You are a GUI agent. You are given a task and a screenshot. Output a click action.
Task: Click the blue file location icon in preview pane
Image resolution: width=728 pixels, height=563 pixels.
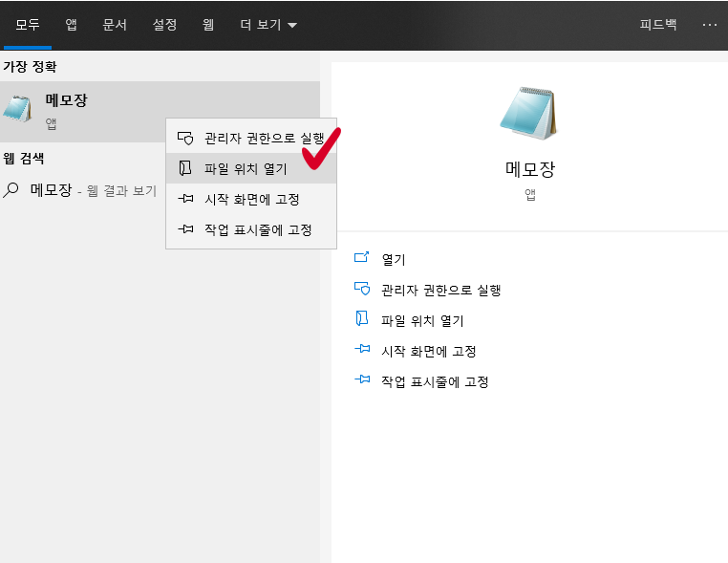click(362, 318)
